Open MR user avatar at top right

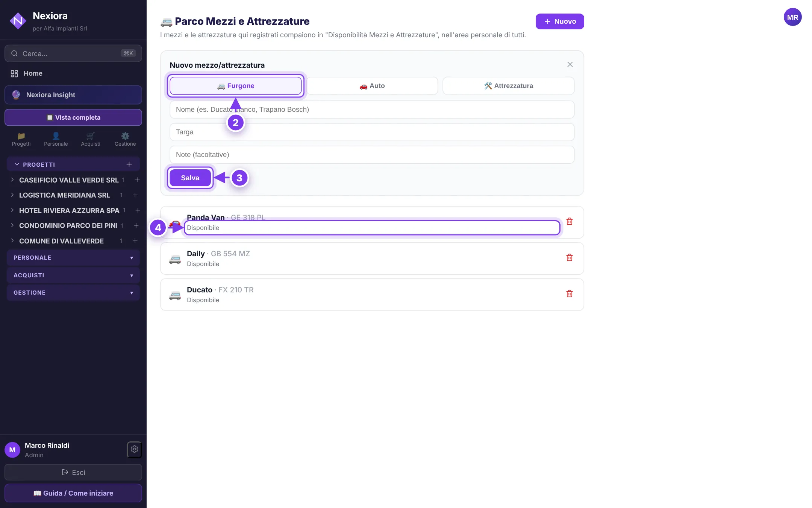click(792, 17)
